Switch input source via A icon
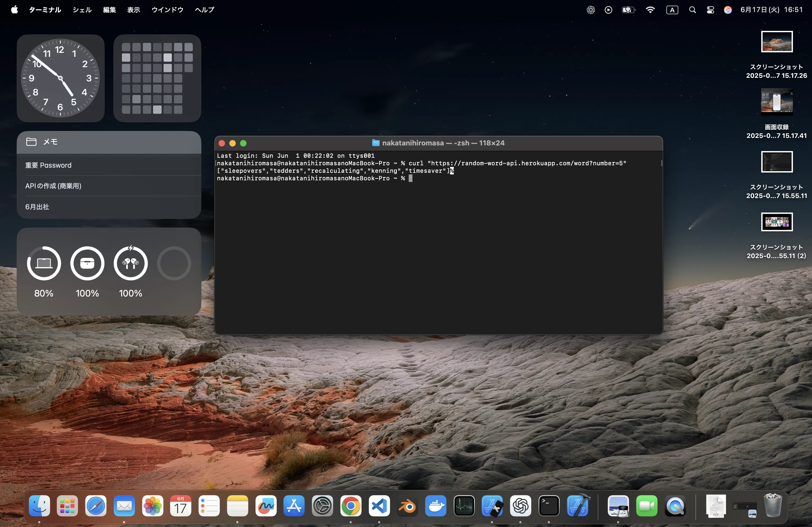The width and height of the screenshot is (812, 527). click(x=672, y=10)
